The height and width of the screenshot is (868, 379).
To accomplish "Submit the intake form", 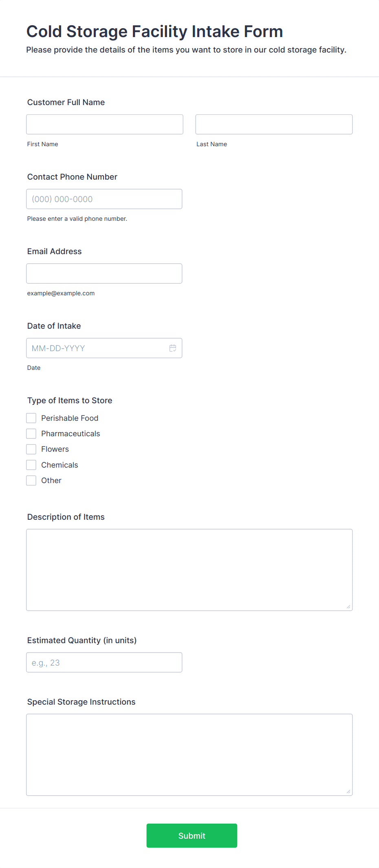I will point(192,835).
